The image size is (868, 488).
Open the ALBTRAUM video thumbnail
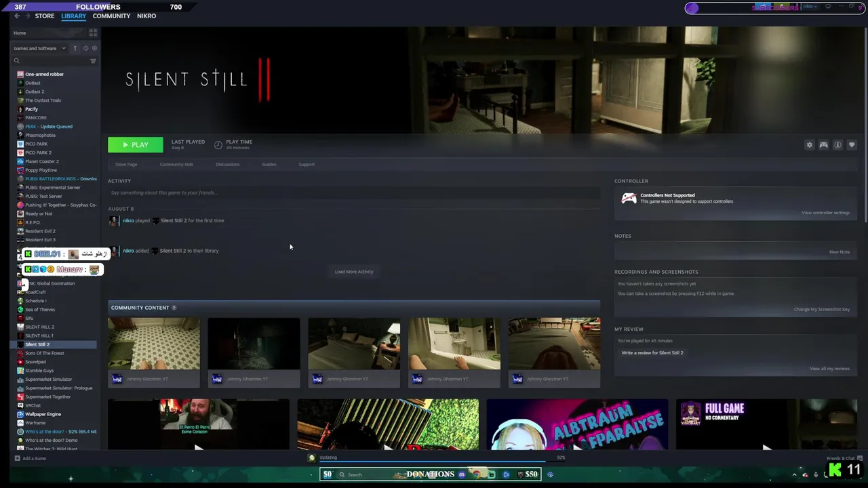(x=577, y=425)
